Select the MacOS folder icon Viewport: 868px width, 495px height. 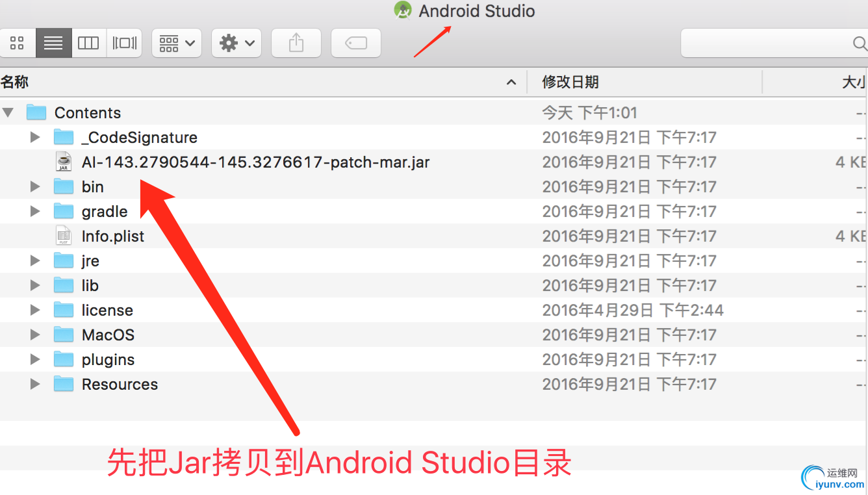(x=64, y=335)
